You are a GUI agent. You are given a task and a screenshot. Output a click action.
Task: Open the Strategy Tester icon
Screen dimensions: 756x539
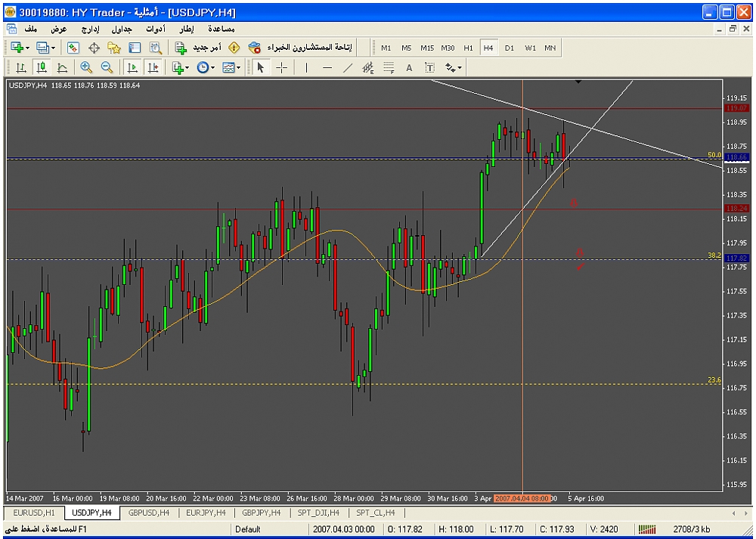[x=155, y=48]
